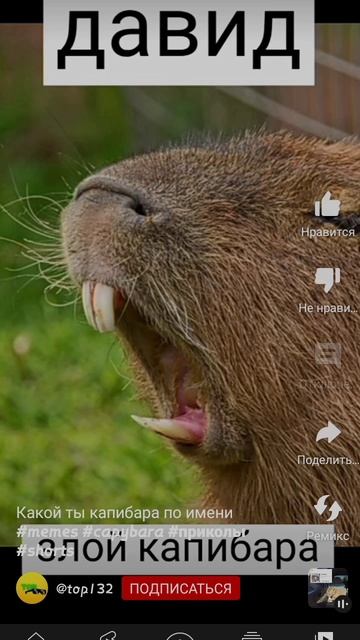Open the #приколы hashtag
Image resolution: width=360 pixels, height=640 pixels.
point(207,532)
